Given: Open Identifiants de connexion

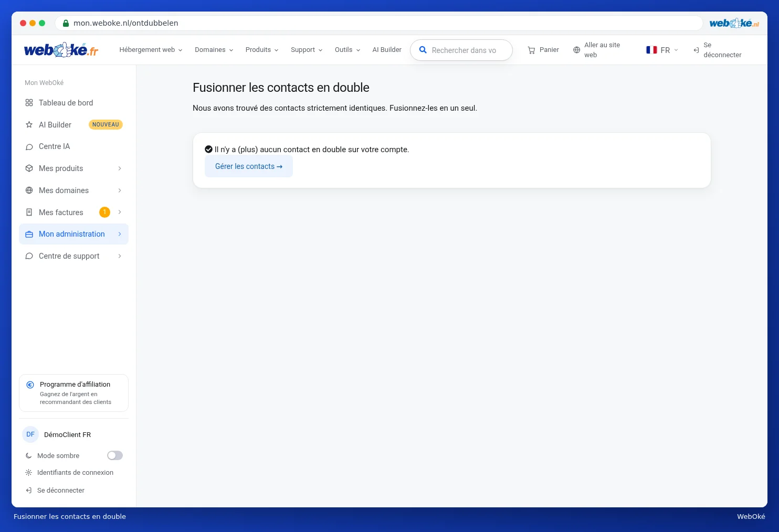Looking at the screenshot, I should 69,473.
